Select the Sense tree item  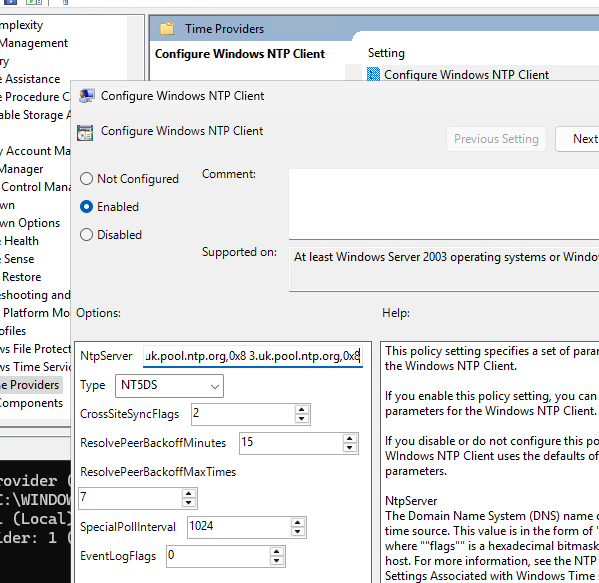pyautogui.click(x=18, y=259)
